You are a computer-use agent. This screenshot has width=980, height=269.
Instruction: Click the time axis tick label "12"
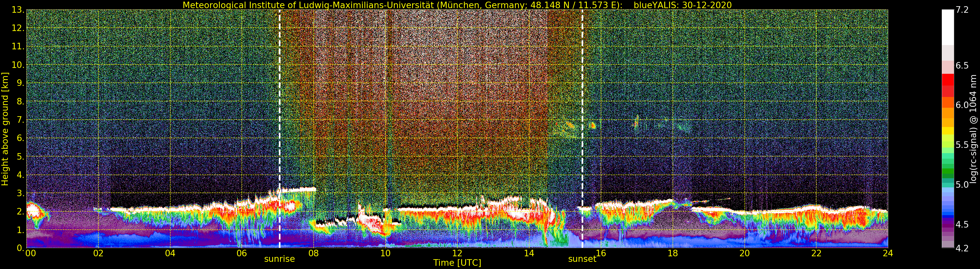click(x=457, y=253)
